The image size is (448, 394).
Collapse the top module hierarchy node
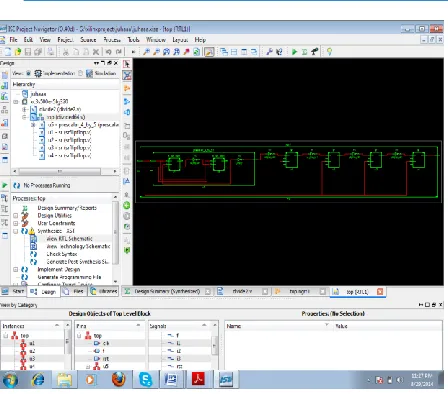[24, 117]
